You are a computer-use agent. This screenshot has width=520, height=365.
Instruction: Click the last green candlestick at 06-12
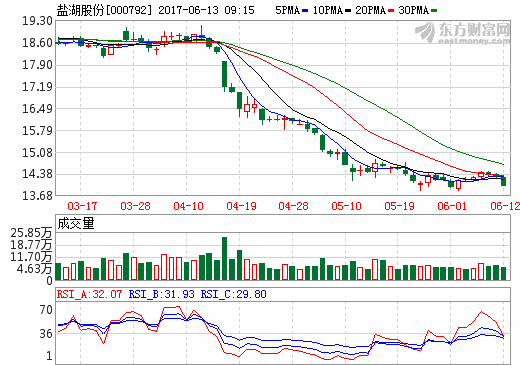pyautogui.click(x=503, y=181)
